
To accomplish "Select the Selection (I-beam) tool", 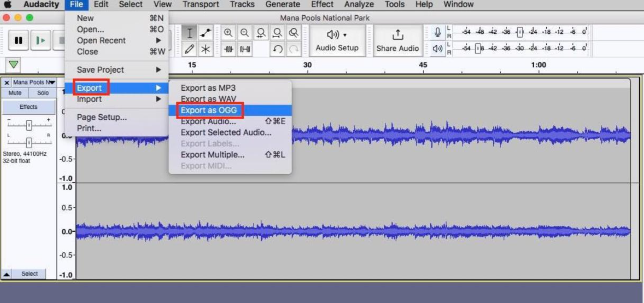I will pos(189,33).
